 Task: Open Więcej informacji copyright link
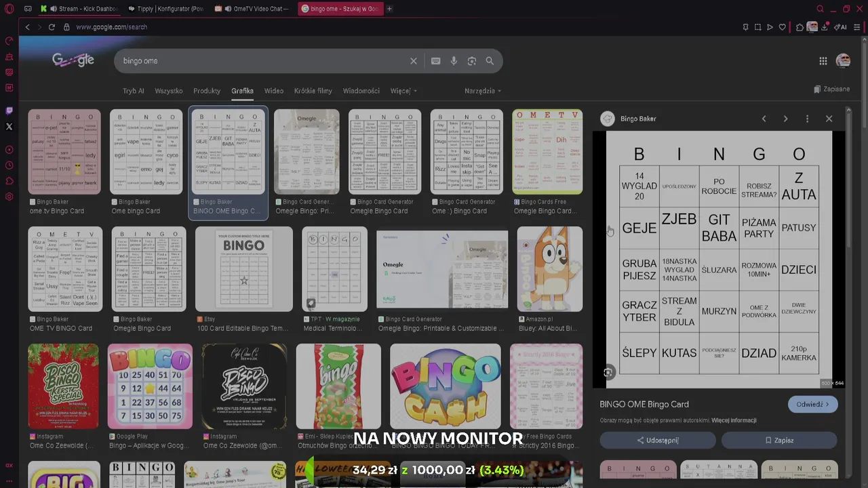click(x=734, y=420)
